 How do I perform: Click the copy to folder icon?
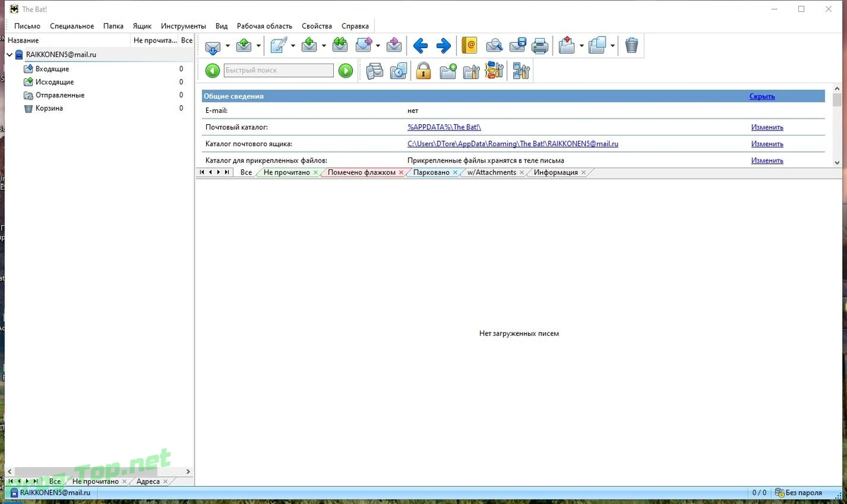tap(597, 46)
